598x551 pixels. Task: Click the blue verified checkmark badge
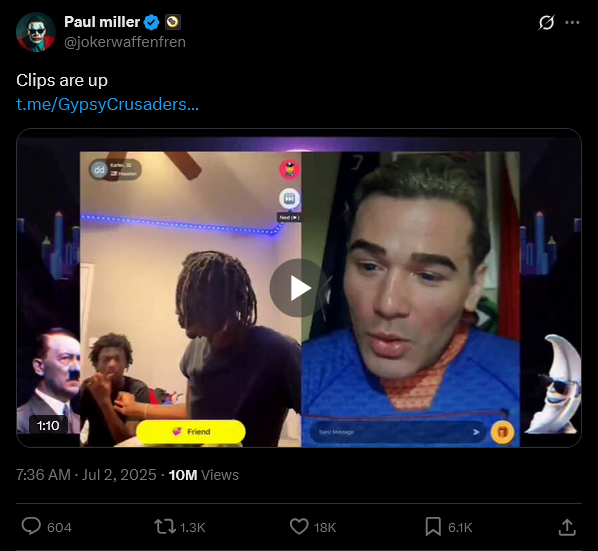click(151, 22)
